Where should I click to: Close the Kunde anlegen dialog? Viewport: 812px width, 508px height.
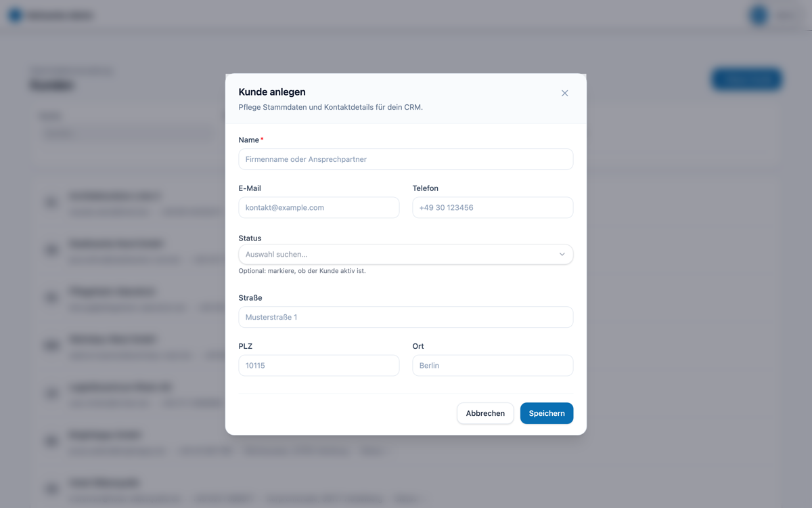point(564,93)
